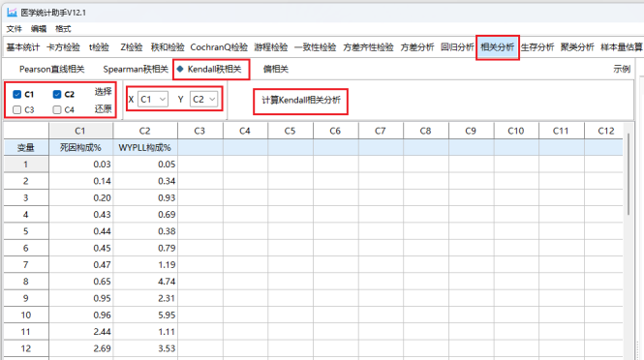The height and width of the screenshot is (360, 644).
Task: Click cell with value 0.03
Action: click(81, 165)
